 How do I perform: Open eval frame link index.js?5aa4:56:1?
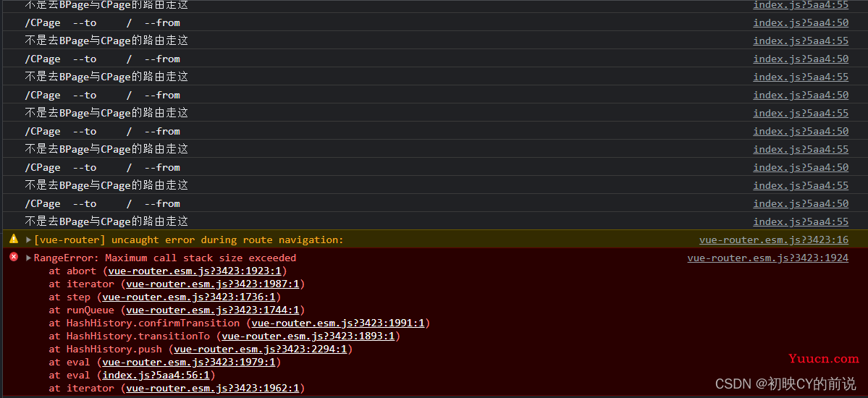pos(156,376)
